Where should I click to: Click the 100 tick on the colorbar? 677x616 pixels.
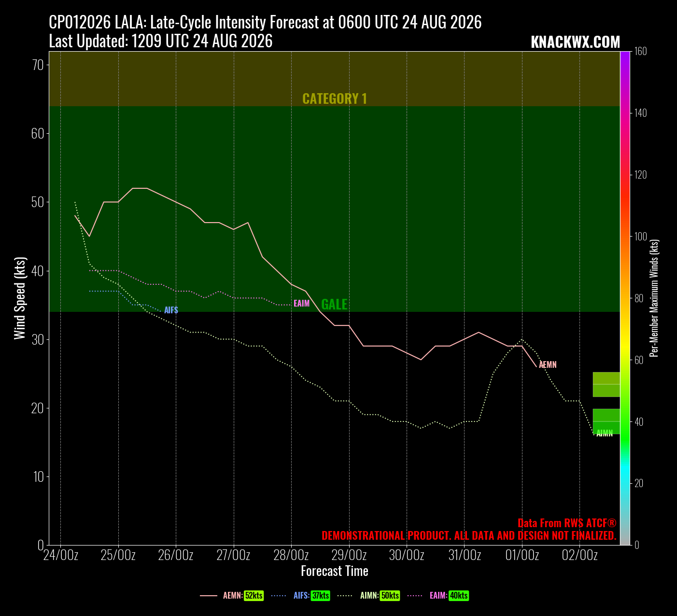640,237
